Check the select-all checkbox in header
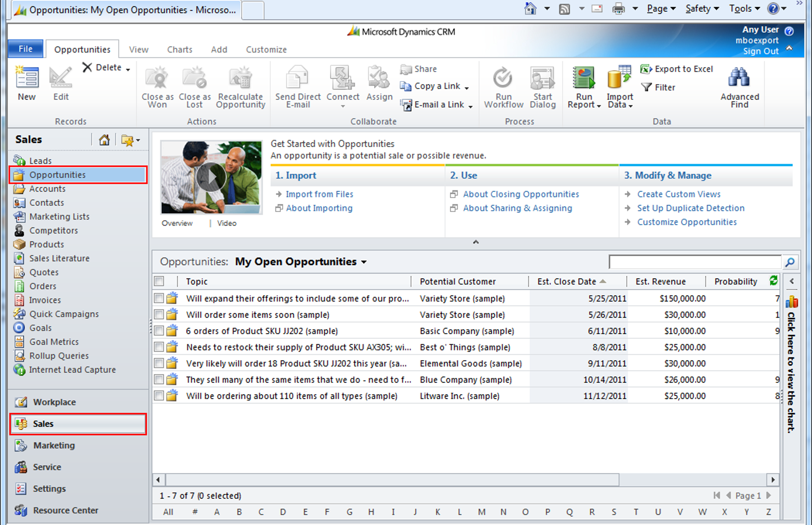Image resolution: width=812 pixels, height=525 pixels. point(159,281)
